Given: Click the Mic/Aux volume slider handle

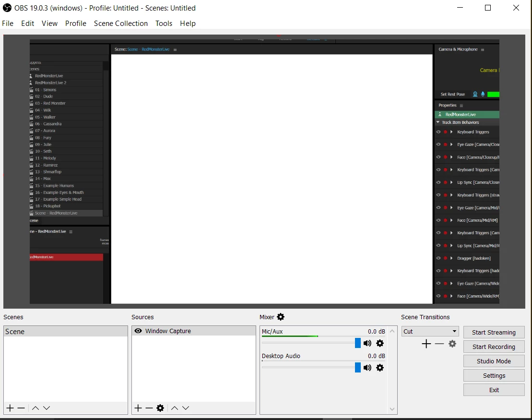Looking at the screenshot, I should pos(357,343).
